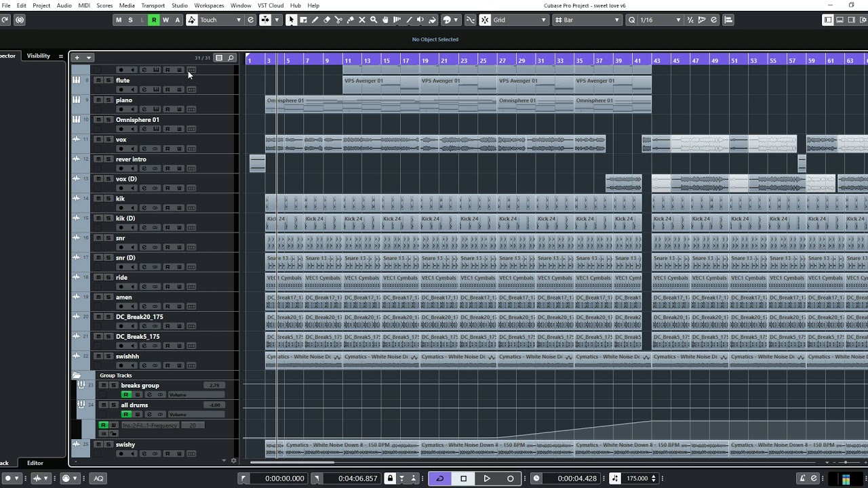Open the Quantize Panel icon
Viewport: 868px width, 488px height.
pyautogui.click(x=713, y=20)
